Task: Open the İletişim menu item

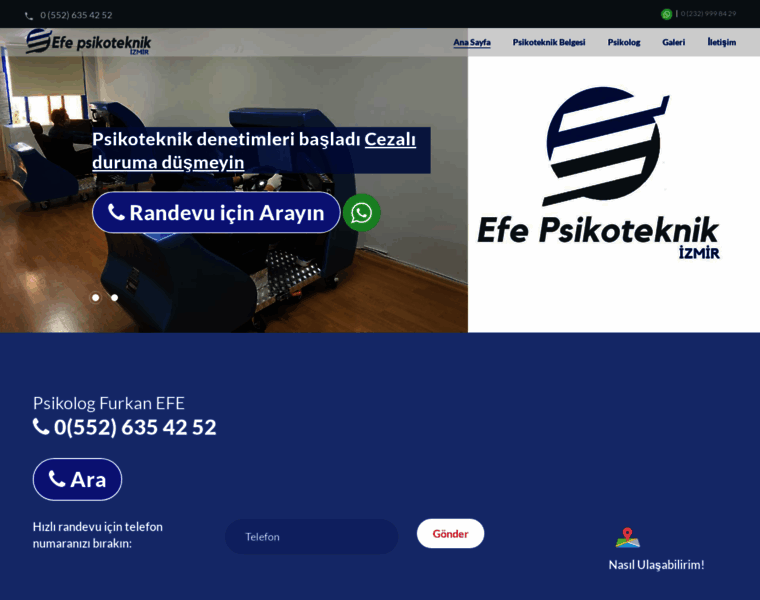Action: click(721, 42)
